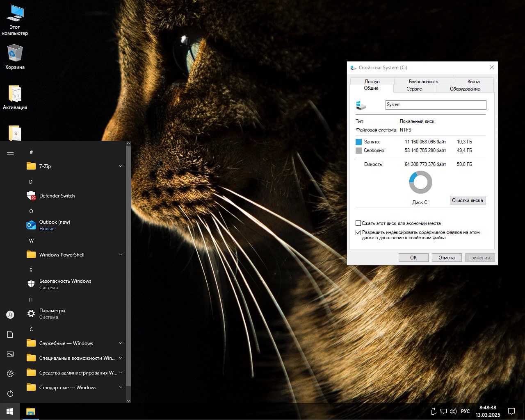The image size is (525, 420).
Task: Switch to the 'Безопасность' tab
Action: coord(423,81)
